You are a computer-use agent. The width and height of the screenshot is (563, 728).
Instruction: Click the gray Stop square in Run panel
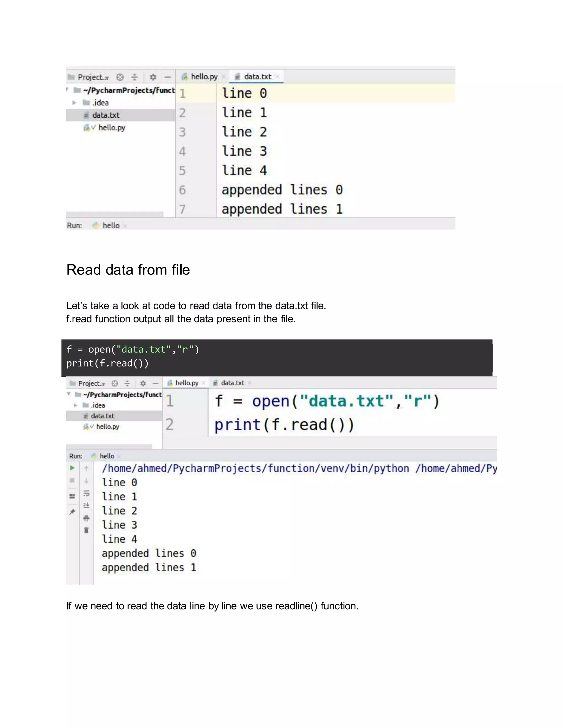72,480
